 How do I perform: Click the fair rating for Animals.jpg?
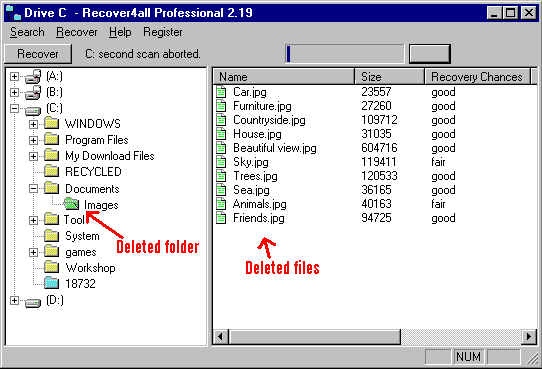coord(438,204)
